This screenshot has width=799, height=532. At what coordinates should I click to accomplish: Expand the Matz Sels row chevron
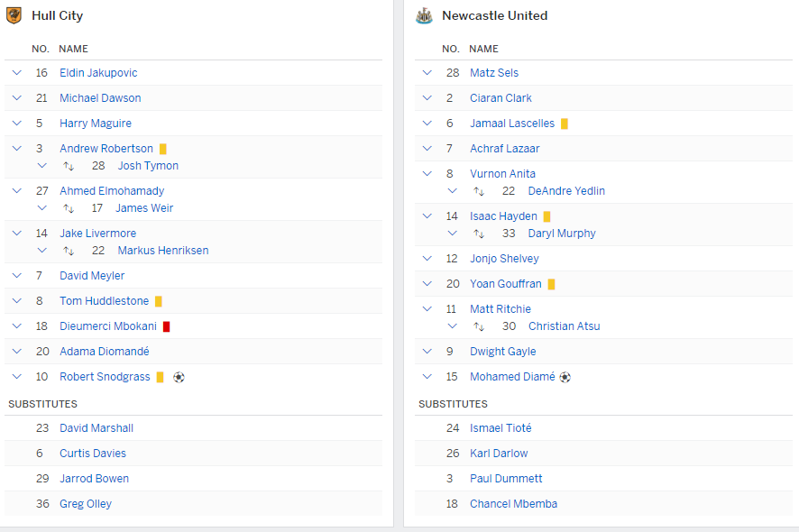click(427, 73)
